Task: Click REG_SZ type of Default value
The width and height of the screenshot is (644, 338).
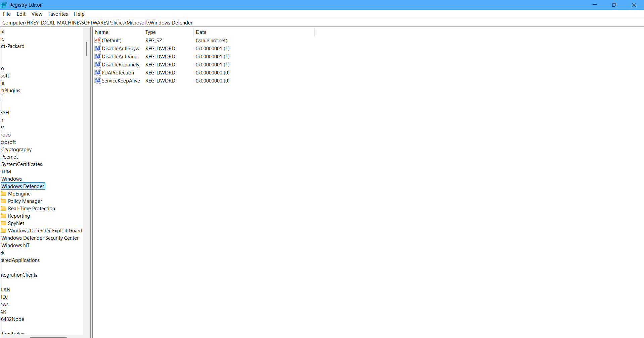Action: 154,41
